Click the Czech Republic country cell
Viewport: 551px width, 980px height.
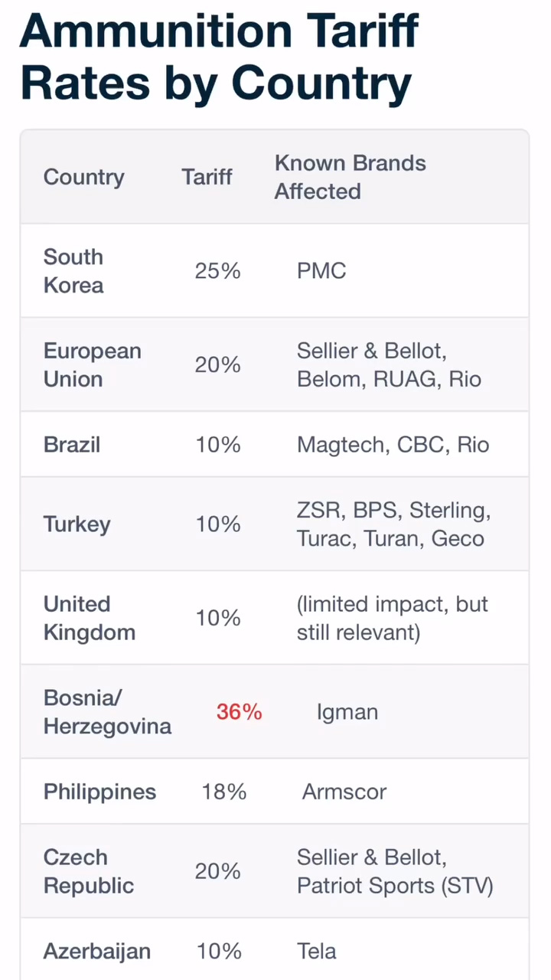click(x=89, y=871)
